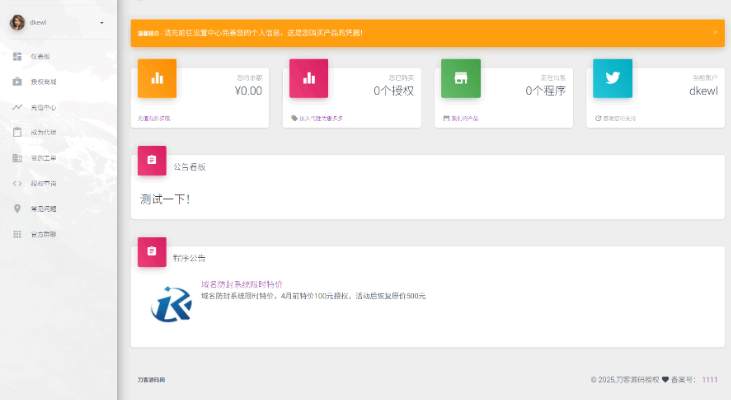
Task: Click the link text beside the tag icon
Action: click(x=321, y=118)
